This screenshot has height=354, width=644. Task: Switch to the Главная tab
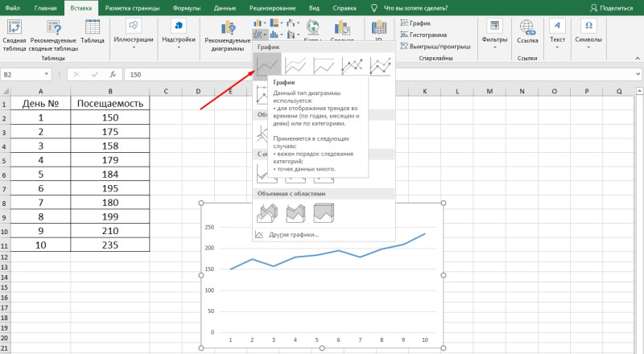[43, 6]
